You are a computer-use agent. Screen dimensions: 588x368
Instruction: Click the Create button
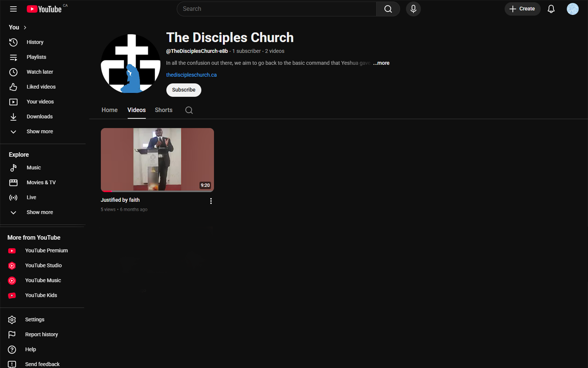[522, 9]
